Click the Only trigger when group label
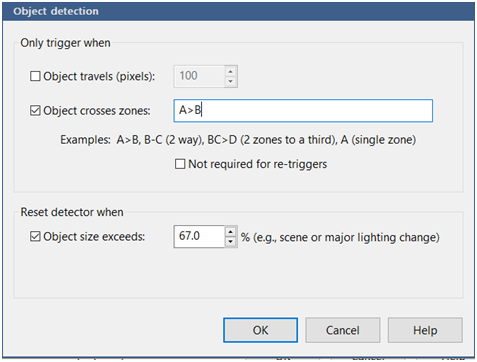Screen dimensions: 477x362 [65, 43]
